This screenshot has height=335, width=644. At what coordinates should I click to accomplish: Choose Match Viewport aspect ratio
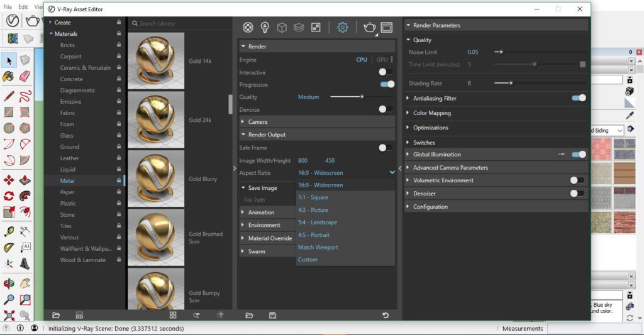(345, 247)
